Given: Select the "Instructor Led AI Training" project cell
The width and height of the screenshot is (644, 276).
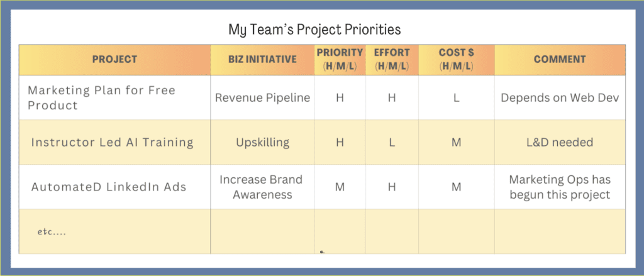Looking at the screenshot, I should [112, 142].
